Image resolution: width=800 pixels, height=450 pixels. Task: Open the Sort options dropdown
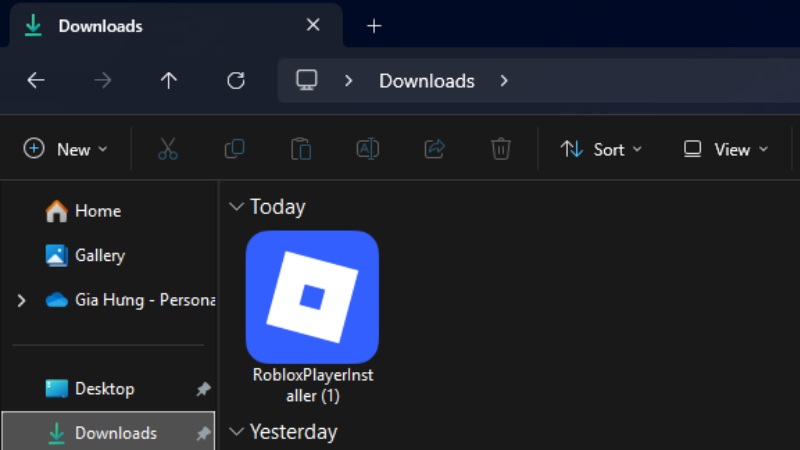pos(601,149)
